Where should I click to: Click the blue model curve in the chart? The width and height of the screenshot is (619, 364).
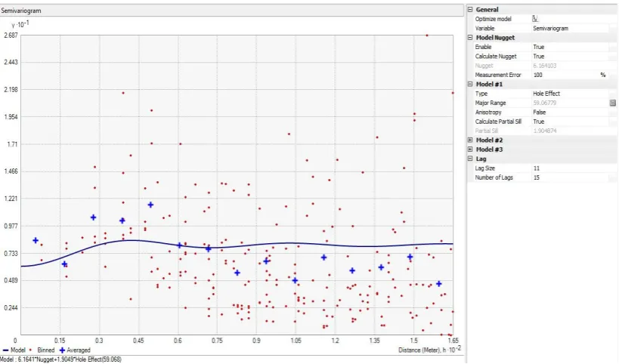click(237, 247)
